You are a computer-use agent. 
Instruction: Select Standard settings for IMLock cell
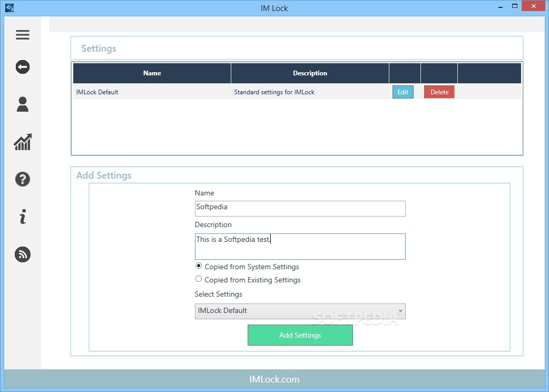[x=310, y=92]
